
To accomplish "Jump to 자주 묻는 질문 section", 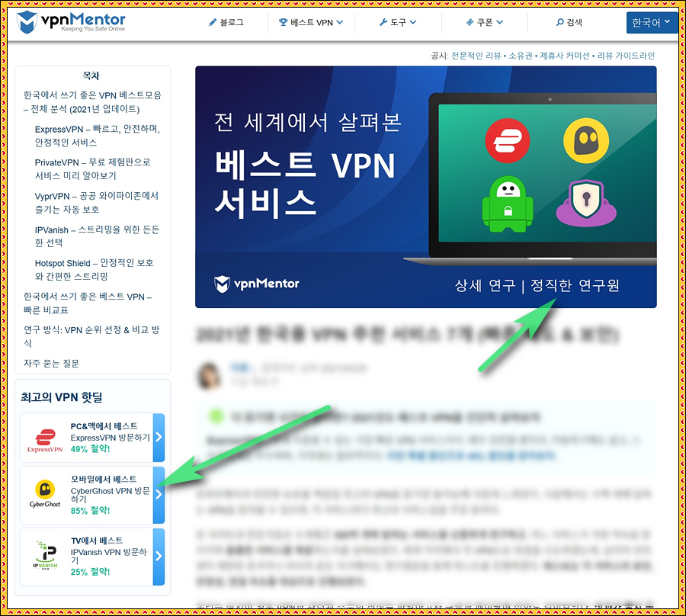I will (x=51, y=363).
